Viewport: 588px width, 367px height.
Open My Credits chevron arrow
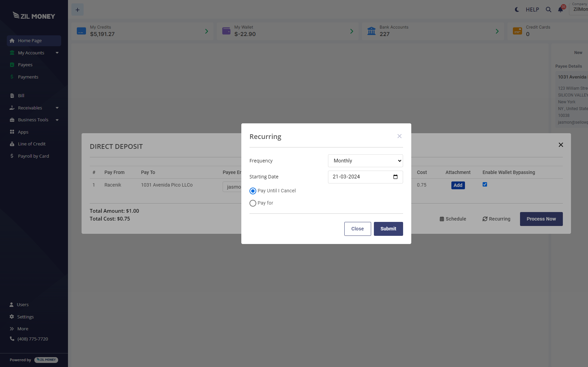pyautogui.click(x=206, y=31)
